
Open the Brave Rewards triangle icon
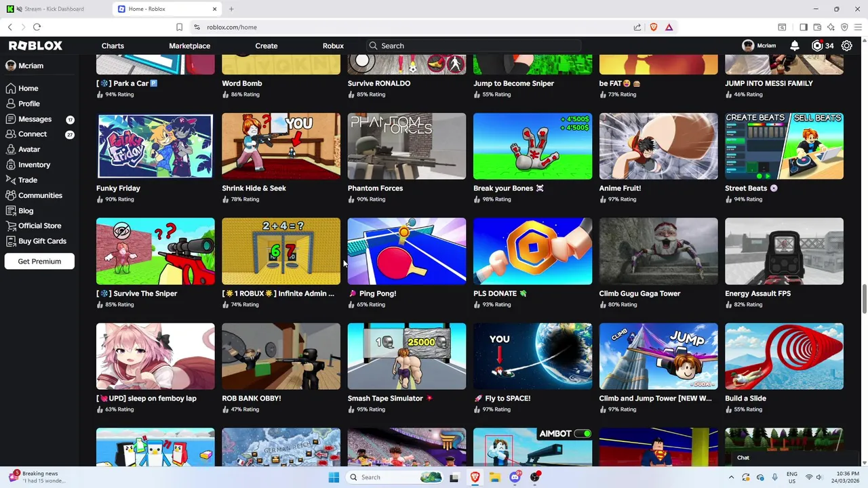click(x=669, y=27)
